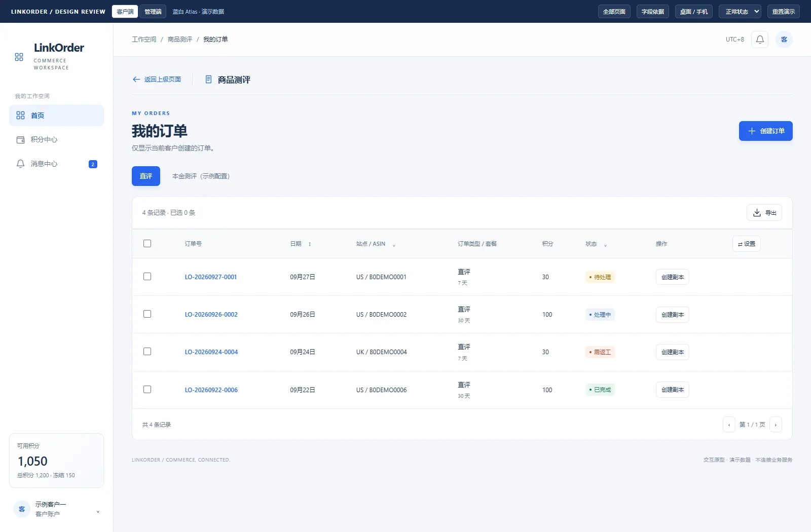This screenshot has width=811, height=532.
Task: Click 工作空间 breadcrumb link
Action: [144, 40]
